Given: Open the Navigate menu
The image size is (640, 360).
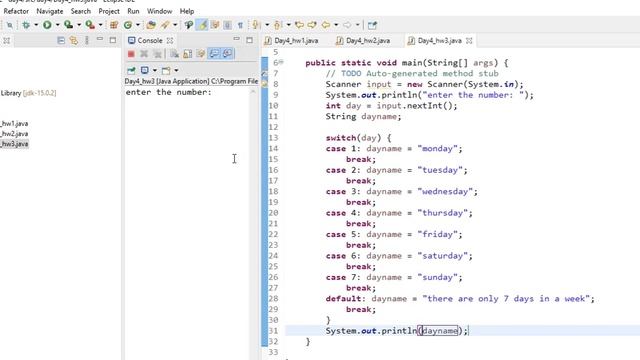Looking at the screenshot, I should click(x=50, y=11).
